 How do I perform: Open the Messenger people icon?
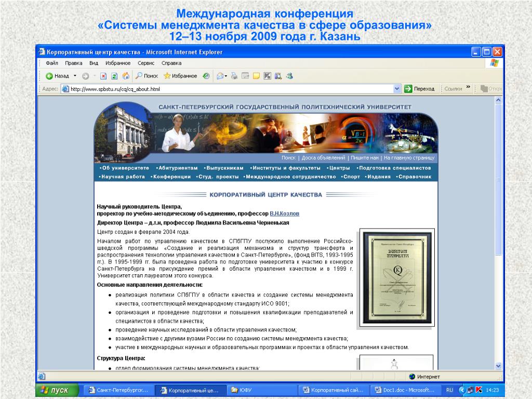pos(289,76)
